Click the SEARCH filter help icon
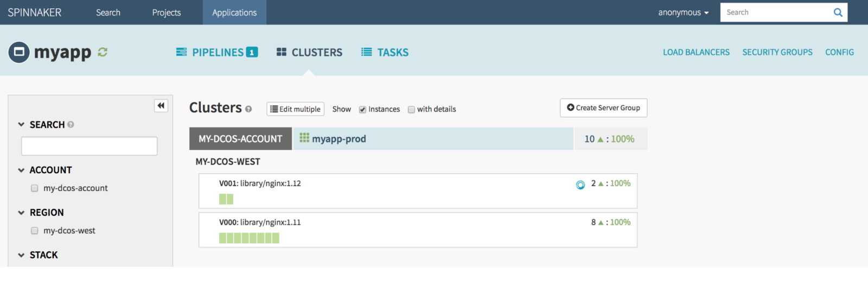The image size is (868, 284). coord(71,124)
